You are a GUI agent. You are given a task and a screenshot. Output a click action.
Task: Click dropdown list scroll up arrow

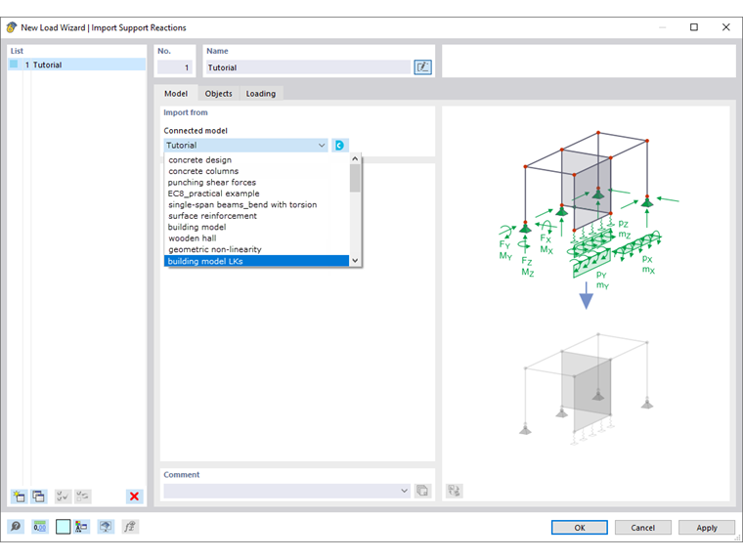click(x=355, y=158)
